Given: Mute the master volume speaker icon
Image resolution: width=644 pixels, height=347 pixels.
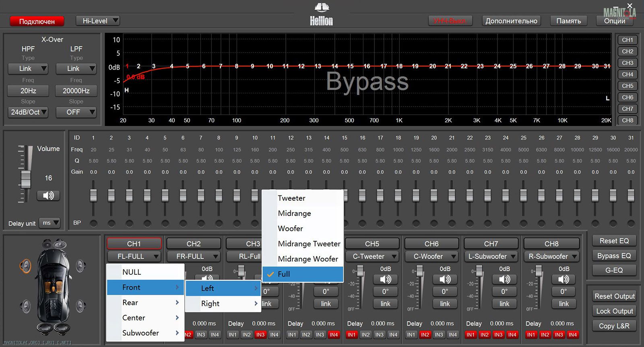Looking at the screenshot, I should click(x=48, y=195).
